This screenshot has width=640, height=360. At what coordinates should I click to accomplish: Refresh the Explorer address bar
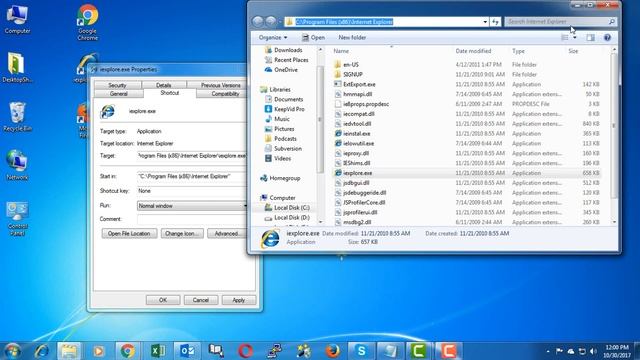click(x=496, y=22)
